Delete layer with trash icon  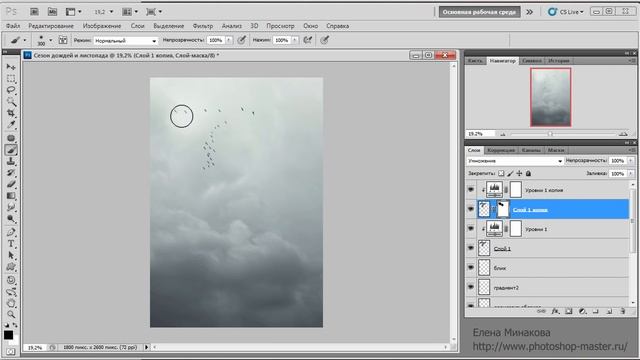click(623, 311)
